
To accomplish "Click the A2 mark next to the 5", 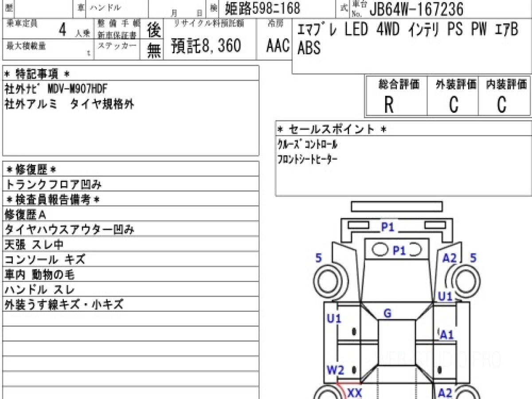I will click(x=449, y=258).
